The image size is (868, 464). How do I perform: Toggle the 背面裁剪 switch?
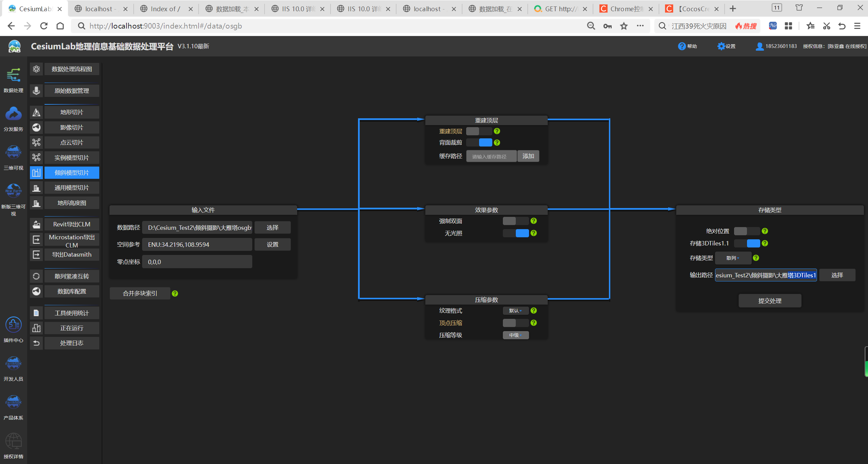pyautogui.click(x=479, y=143)
